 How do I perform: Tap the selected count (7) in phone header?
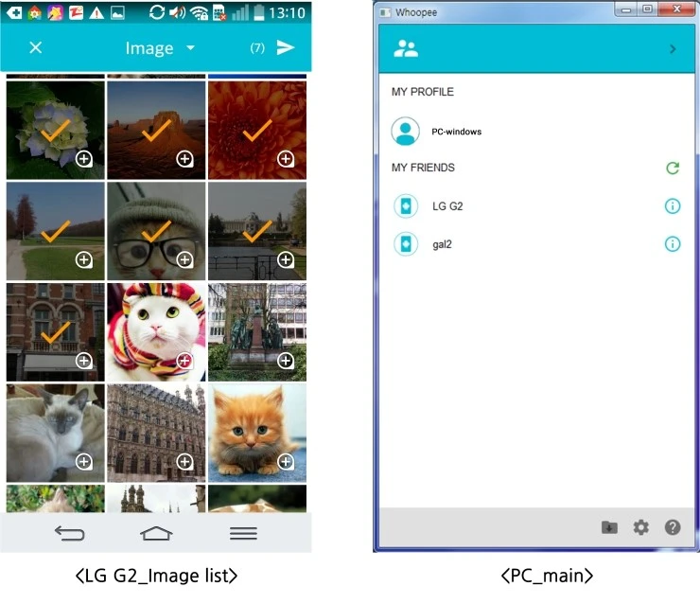(x=257, y=47)
